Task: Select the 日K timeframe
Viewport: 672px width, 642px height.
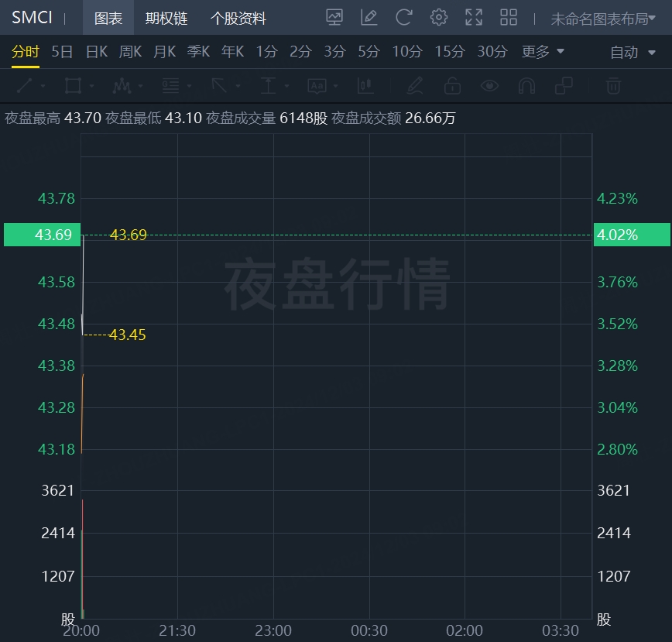Action: [97, 51]
